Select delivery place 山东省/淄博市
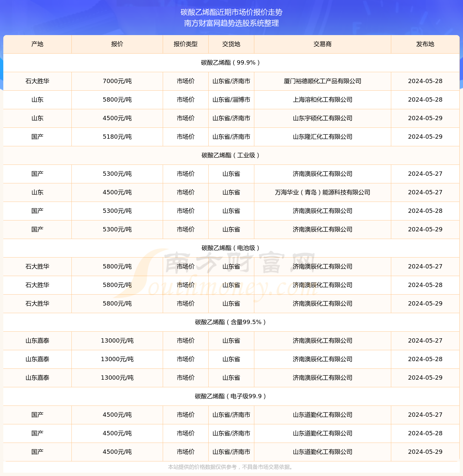Image resolution: width=463 pixels, height=476 pixels. pos(231,100)
